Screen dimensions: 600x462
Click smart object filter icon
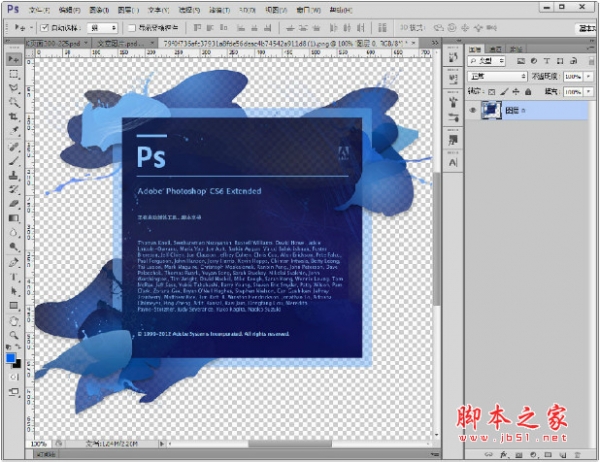point(573,61)
